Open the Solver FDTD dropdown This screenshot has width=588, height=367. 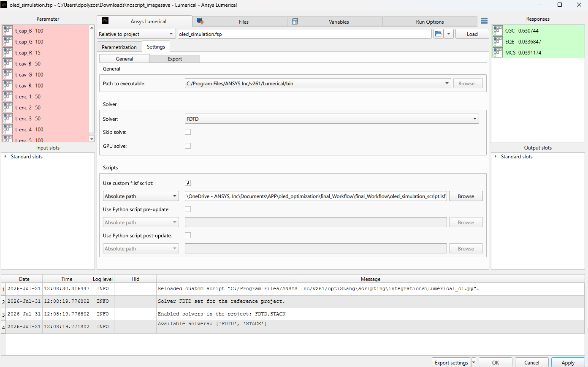332,119
